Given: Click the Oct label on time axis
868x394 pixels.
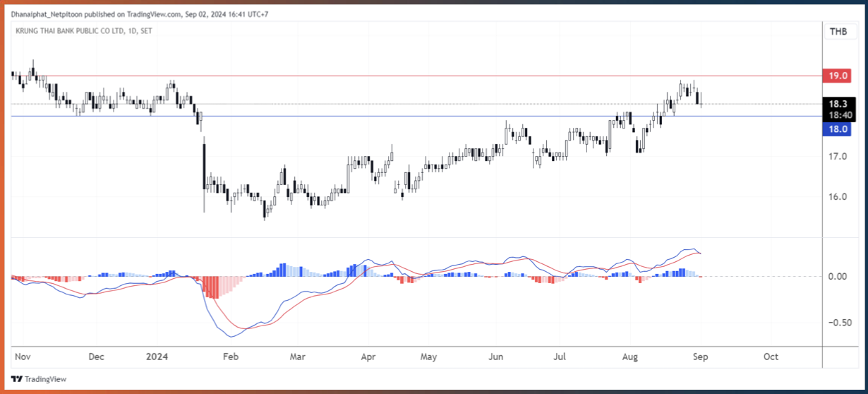Looking at the screenshot, I should click(771, 357).
